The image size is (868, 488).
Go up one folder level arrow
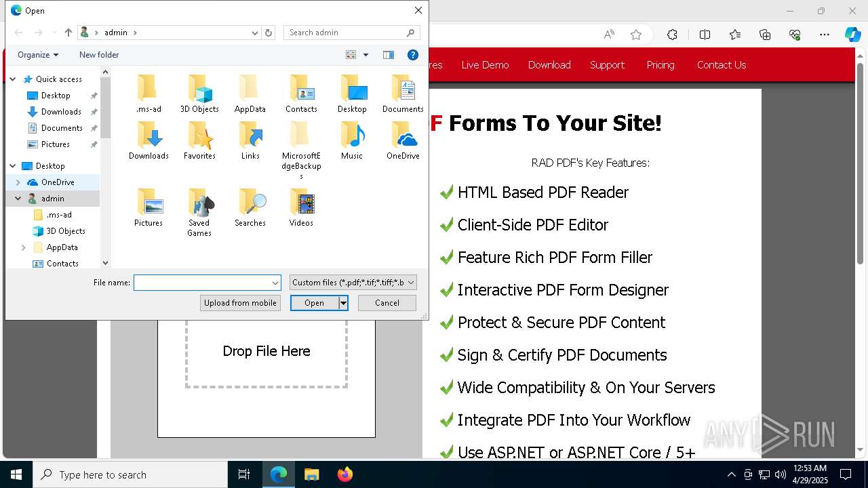point(68,33)
